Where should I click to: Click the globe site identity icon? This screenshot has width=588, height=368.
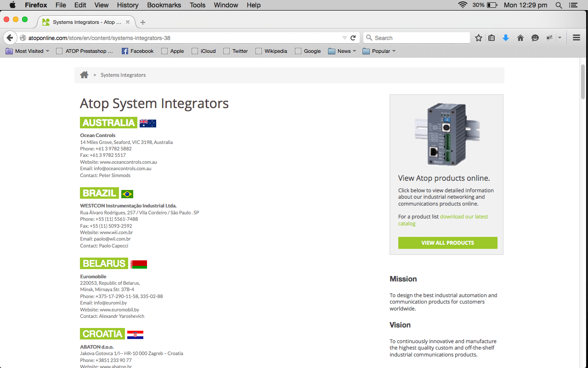click(x=23, y=38)
